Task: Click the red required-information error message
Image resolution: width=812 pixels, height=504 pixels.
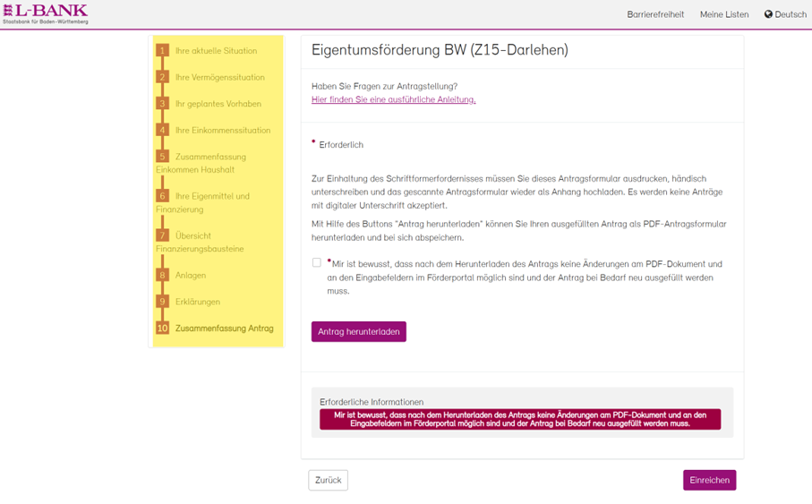Action: click(519, 420)
